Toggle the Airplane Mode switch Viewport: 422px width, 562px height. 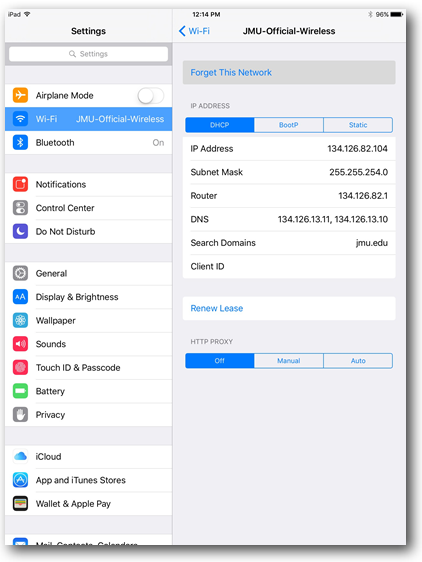(x=151, y=96)
